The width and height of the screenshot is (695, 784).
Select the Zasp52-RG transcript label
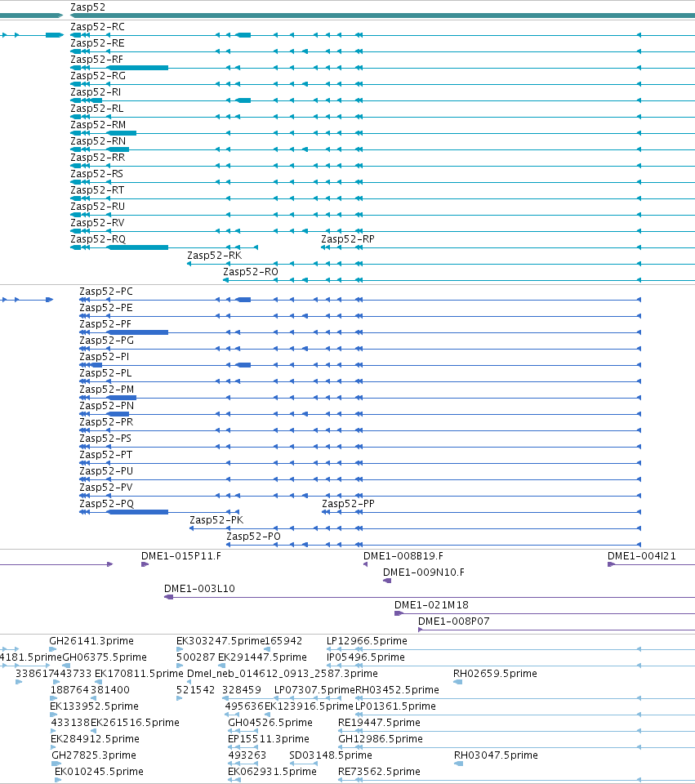pos(98,76)
